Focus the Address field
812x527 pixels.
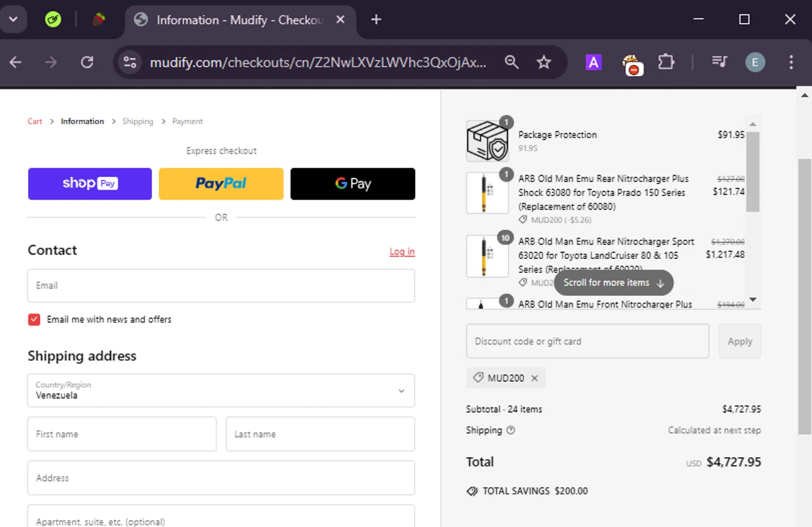click(x=221, y=478)
